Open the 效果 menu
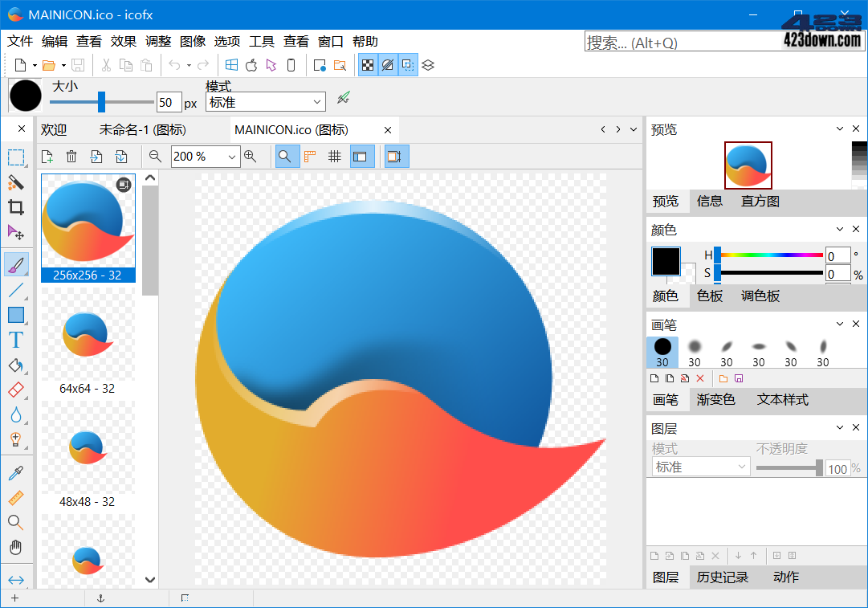This screenshot has height=608, width=868. tap(123, 41)
